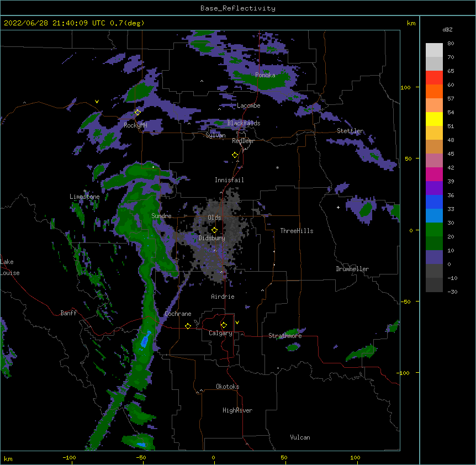
Task: Click the Base_Reflectivity title
Action: pyautogui.click(x=238, y=8)
